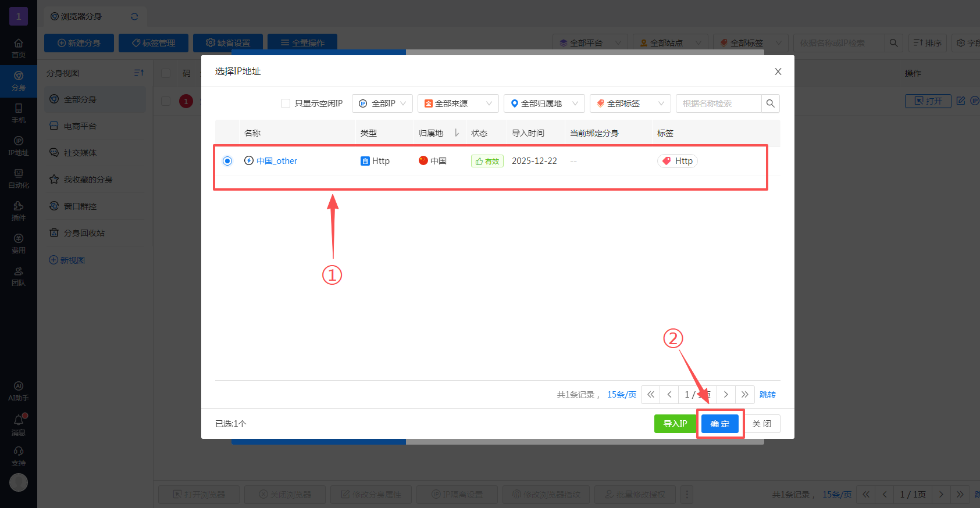980x508 pixels.
Task: Open the 首页 home sidebar icon
Action: click(x=19, y=48)
